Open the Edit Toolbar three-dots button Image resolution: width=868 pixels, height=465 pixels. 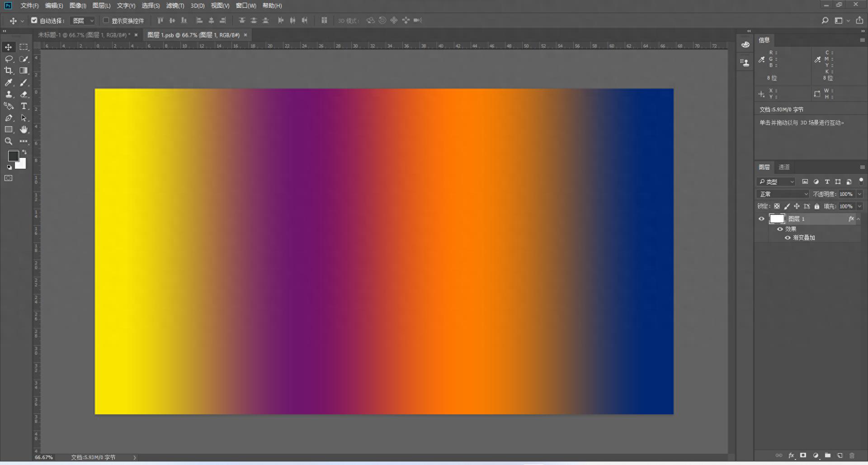point(24,141)
